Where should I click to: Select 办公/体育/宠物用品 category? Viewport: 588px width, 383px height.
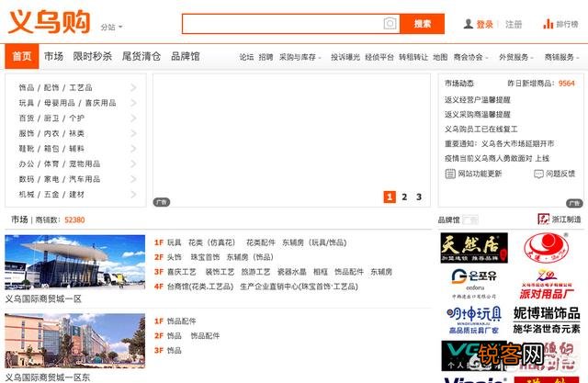pos(60,163)
